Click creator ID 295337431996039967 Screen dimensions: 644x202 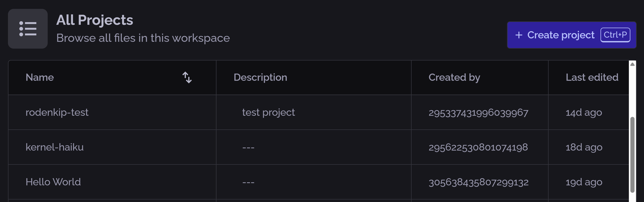478,113
